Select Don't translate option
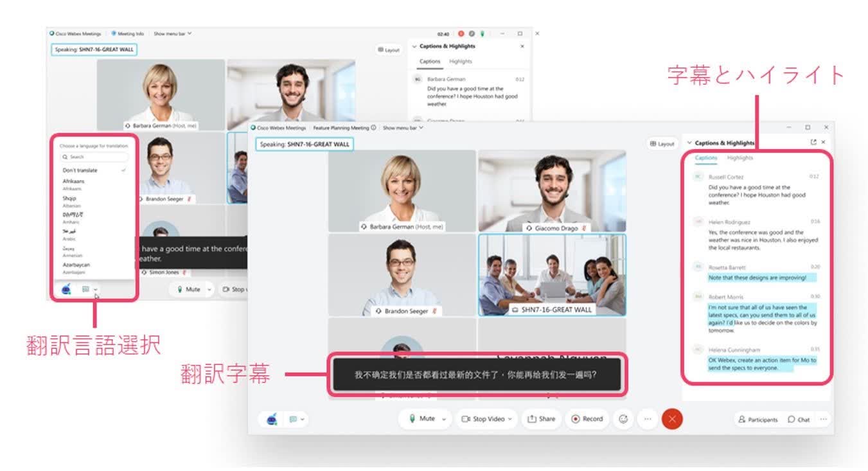868x471 pixels. (94, 170)
